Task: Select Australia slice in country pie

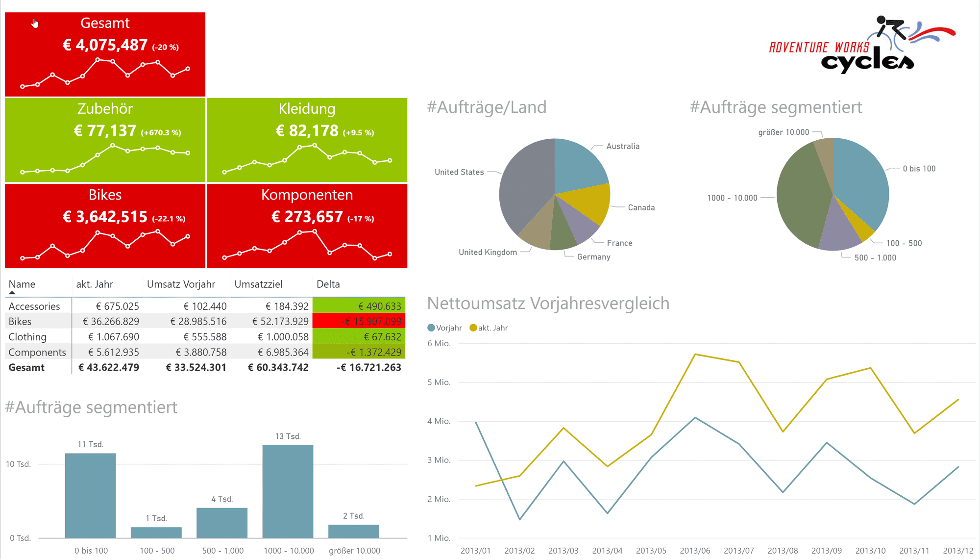Action: point(578,167)
